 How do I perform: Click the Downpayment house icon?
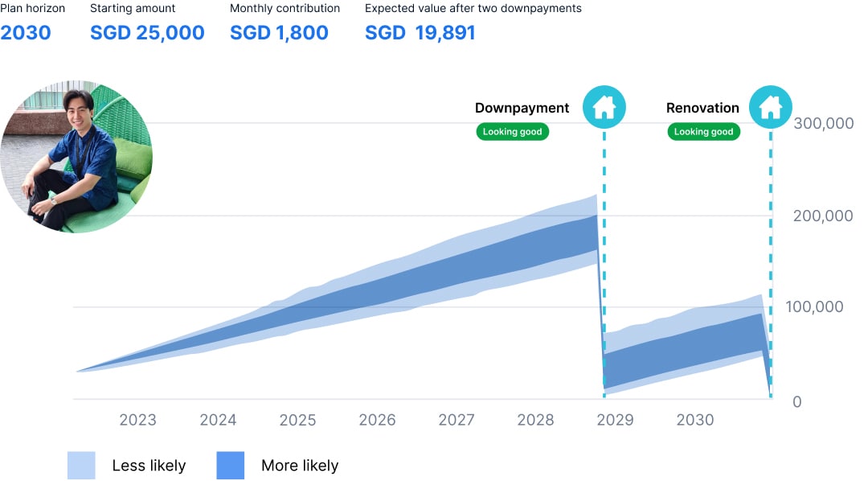[x=604, y=107]
